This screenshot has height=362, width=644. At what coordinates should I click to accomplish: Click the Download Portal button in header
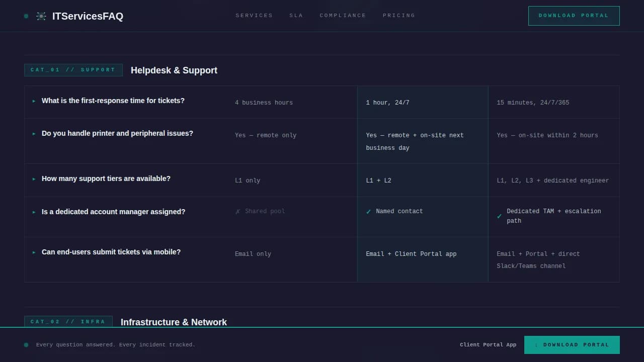tap(574, 16)
